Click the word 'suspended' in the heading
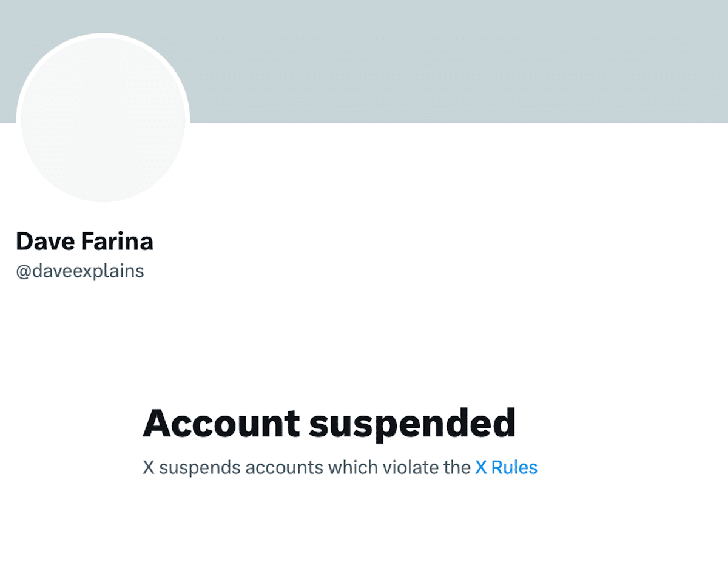The height and width of the screenshot is (565, 728). click(412, 424)
